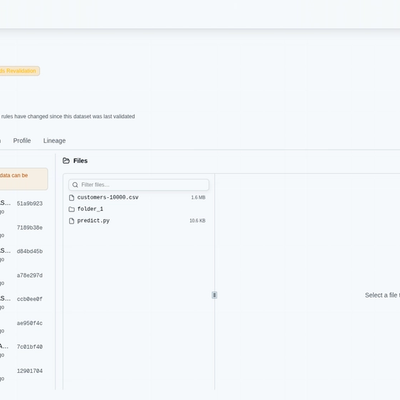Viewport: 400px width, 400px height.
Task: Open the Profile tab
Action: point(22,141)
